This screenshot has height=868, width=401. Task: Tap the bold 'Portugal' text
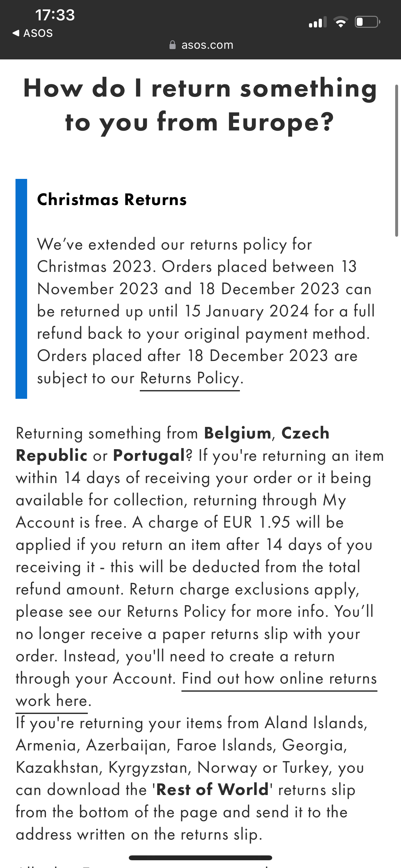(x=149, y=456)
